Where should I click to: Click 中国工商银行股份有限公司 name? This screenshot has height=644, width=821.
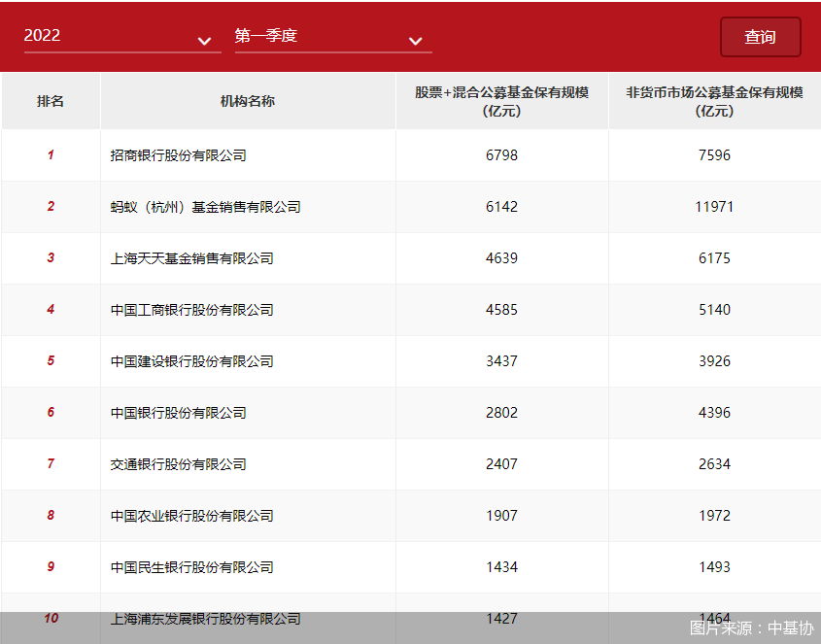pyautogui.click(x=192, y=310)
